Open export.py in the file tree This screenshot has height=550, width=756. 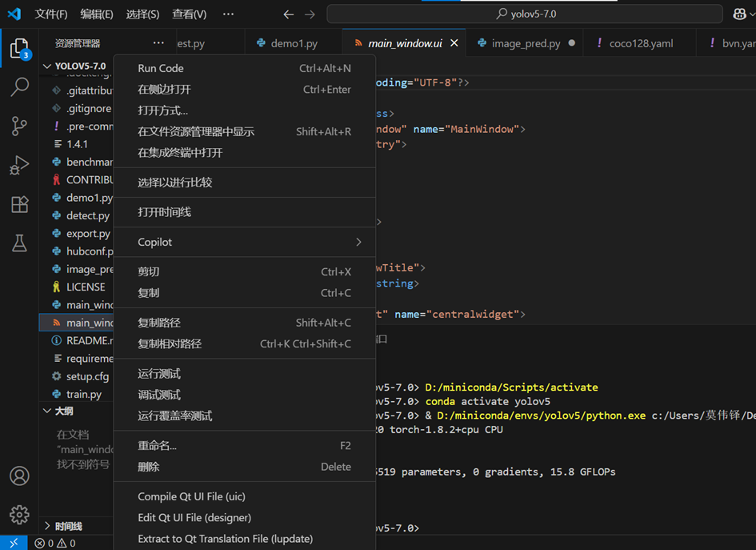click(76, 234)
